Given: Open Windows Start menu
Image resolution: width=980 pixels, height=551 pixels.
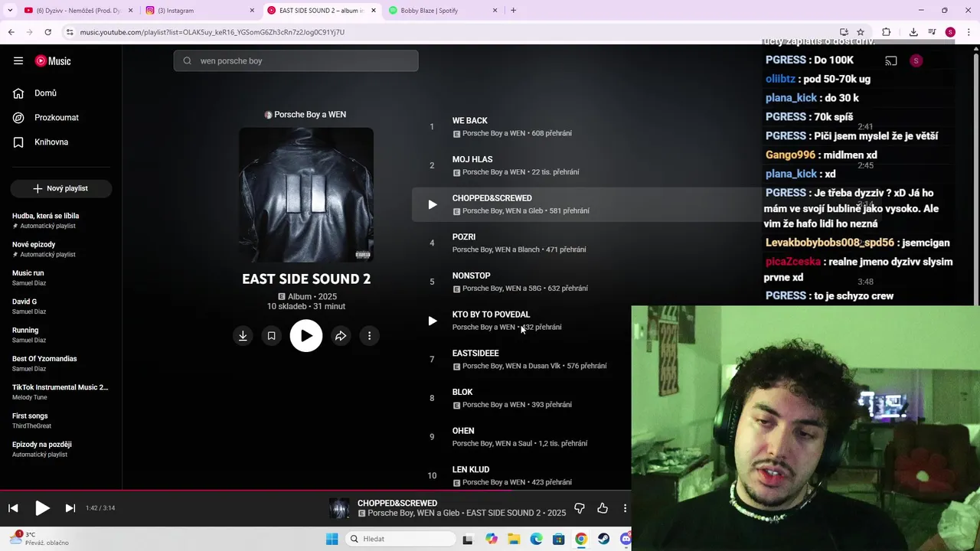Looking at the screenshot, I should (x=332, y=539).
